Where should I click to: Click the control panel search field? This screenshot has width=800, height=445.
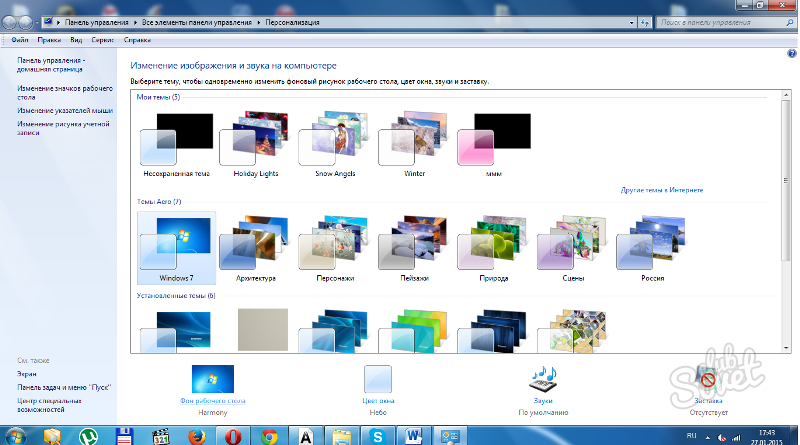point(712,20)
